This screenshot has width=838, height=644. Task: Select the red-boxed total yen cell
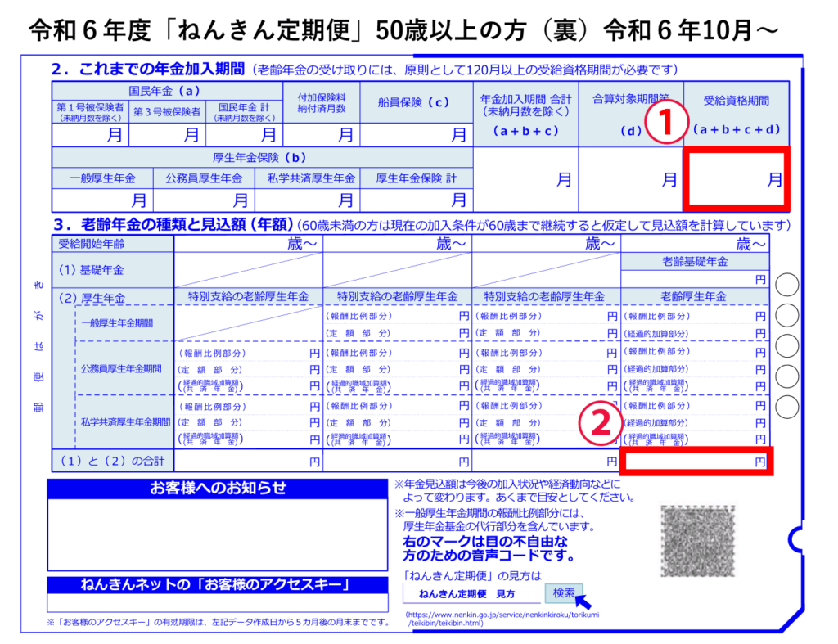tap(696, 462)
